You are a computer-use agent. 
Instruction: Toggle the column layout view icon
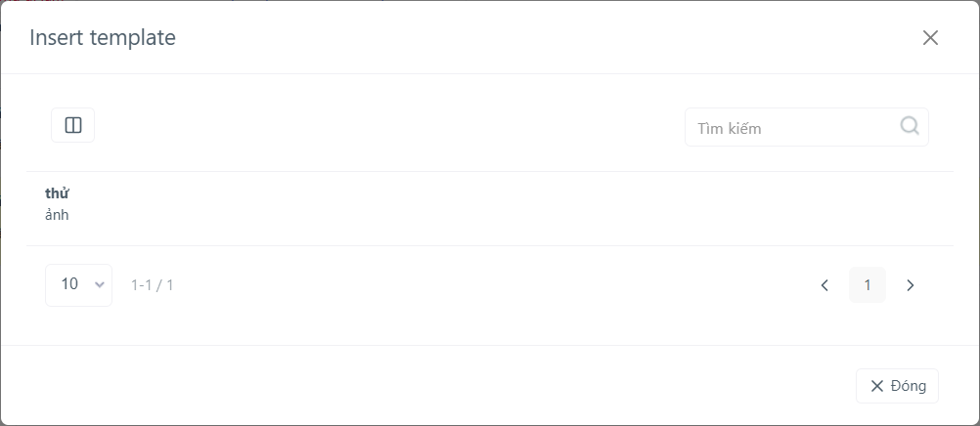coord(73,125)
